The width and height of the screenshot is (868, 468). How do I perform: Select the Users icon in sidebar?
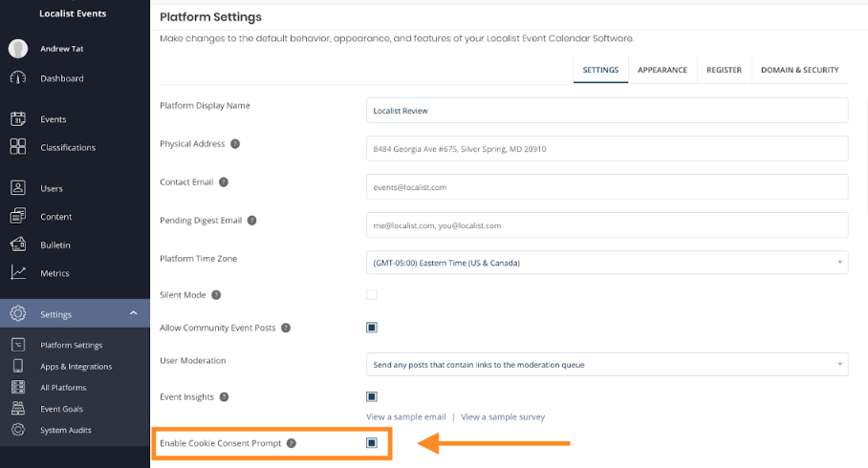[x=18, y=188]
